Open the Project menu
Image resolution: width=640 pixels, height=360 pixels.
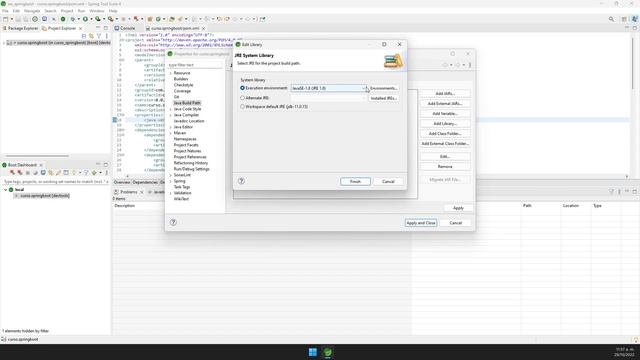tap(67, 11)
